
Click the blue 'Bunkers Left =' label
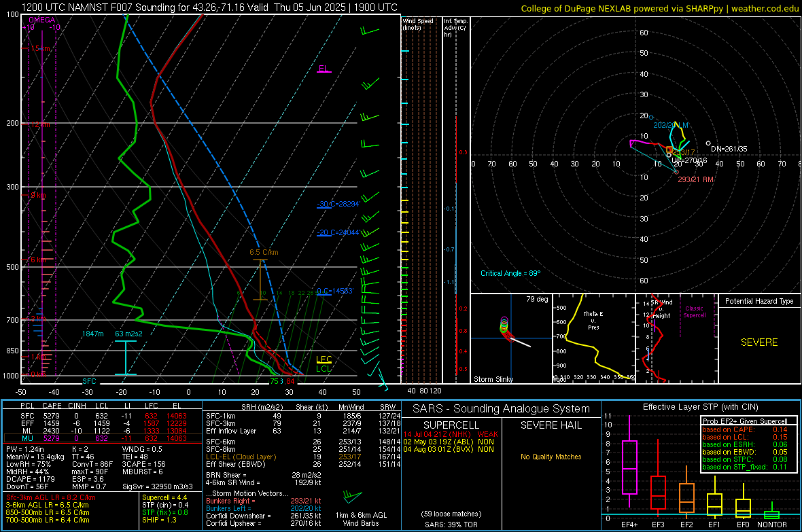coord(228,508)
